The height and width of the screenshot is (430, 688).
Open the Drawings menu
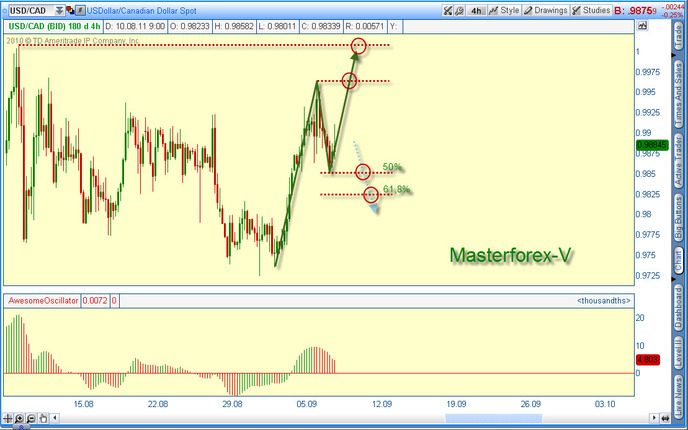point(545,10)
